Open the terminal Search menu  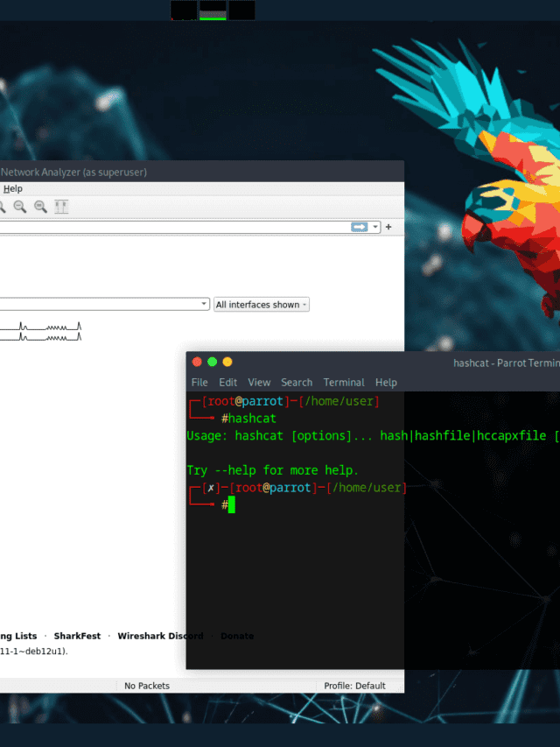[297, 383]
